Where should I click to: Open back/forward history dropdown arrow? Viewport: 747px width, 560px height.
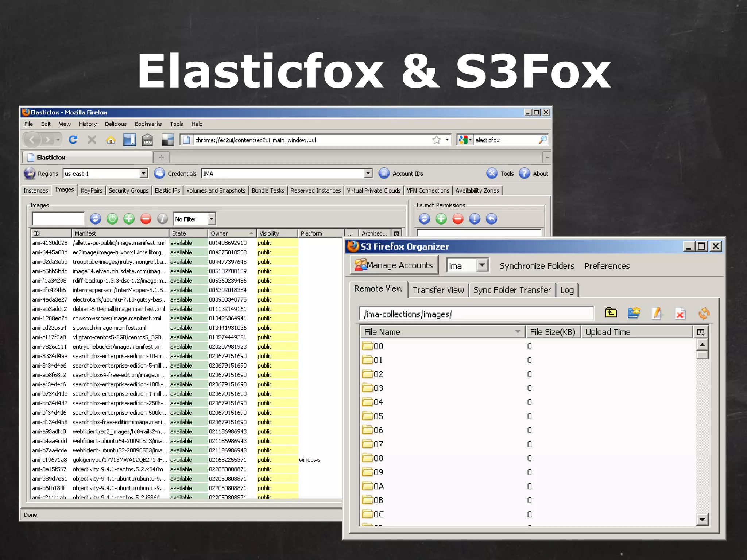pos(58,140)
